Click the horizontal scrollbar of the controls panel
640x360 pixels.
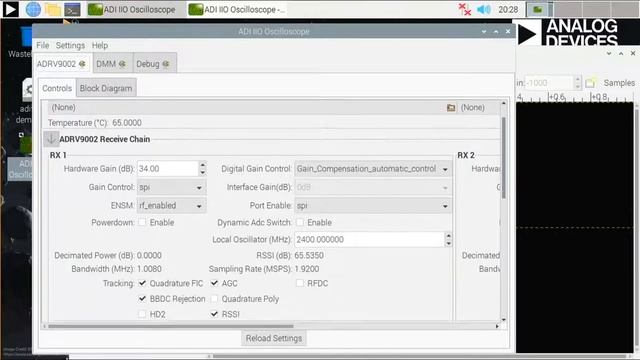(x=171, y=326)
